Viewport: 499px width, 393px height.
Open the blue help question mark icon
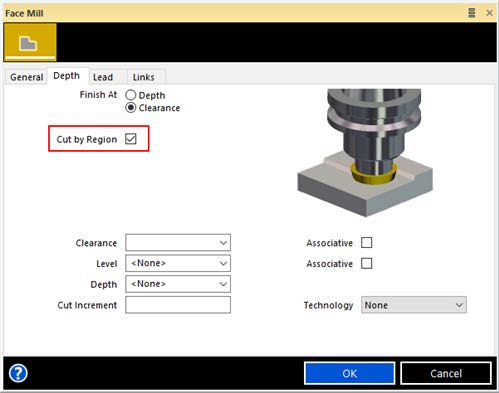(18, 373)
